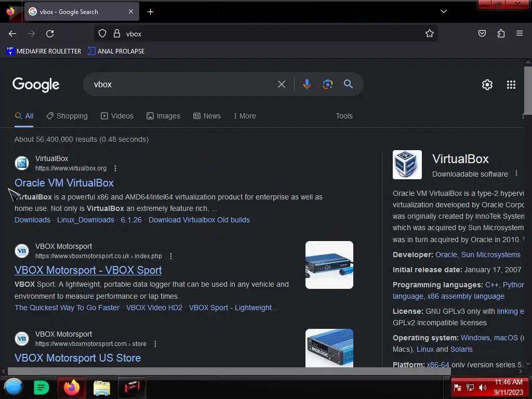Open the knowledge panel three-dot options menu

point(516,174)
